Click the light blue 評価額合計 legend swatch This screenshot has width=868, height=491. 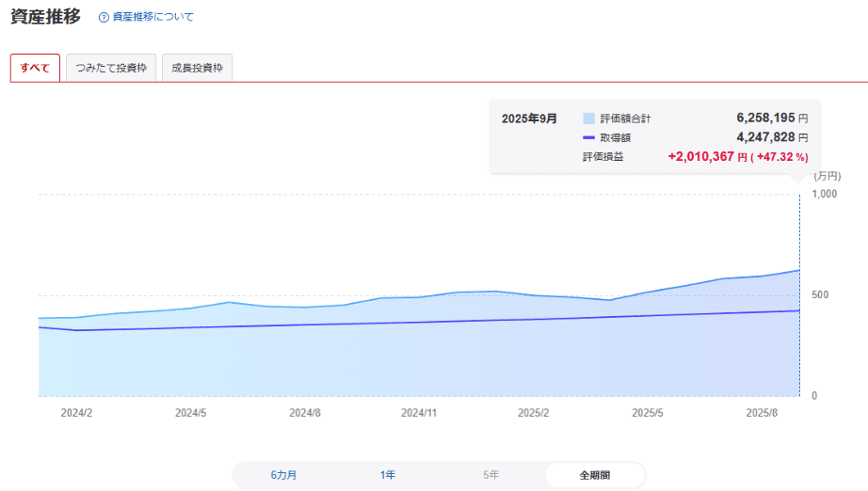pos(588,119)
